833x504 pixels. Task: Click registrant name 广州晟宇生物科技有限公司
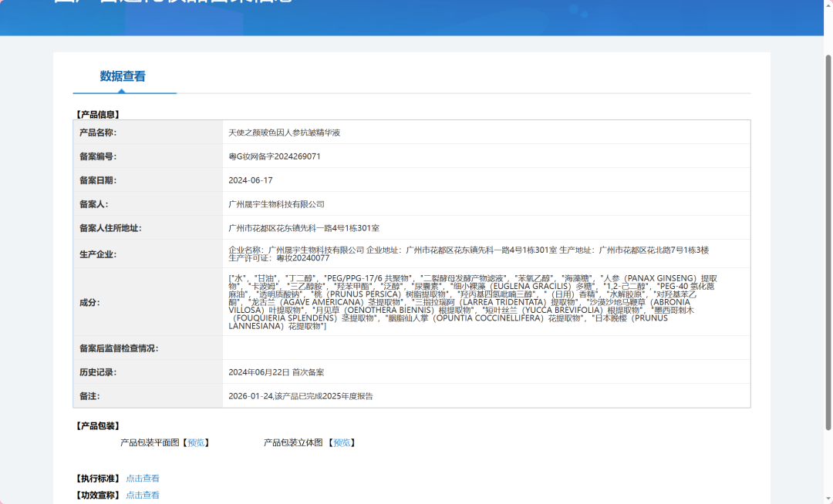coord(276,204)
